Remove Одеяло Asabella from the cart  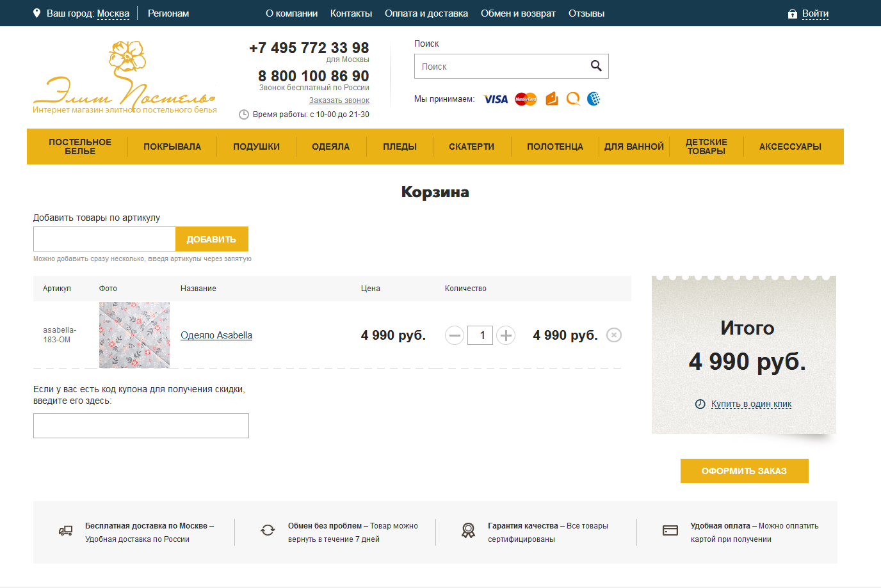[613, 335]
